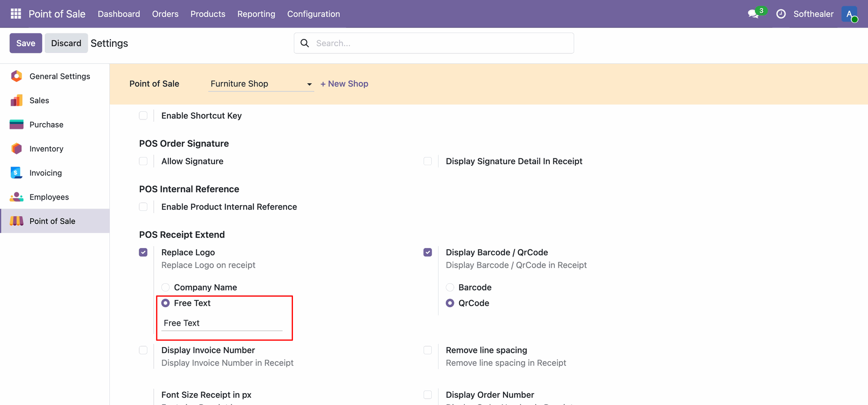Screen dimensions: 868x405
Task: Open the Orders menu
Action: point(165,14)
